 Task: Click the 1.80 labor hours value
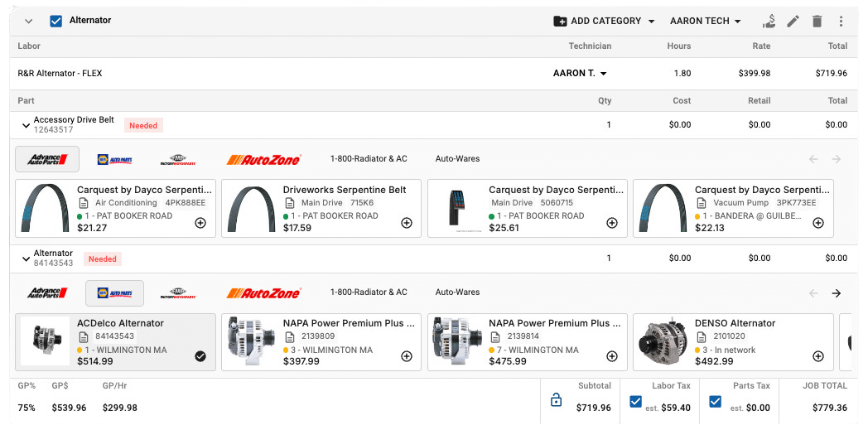682,73
